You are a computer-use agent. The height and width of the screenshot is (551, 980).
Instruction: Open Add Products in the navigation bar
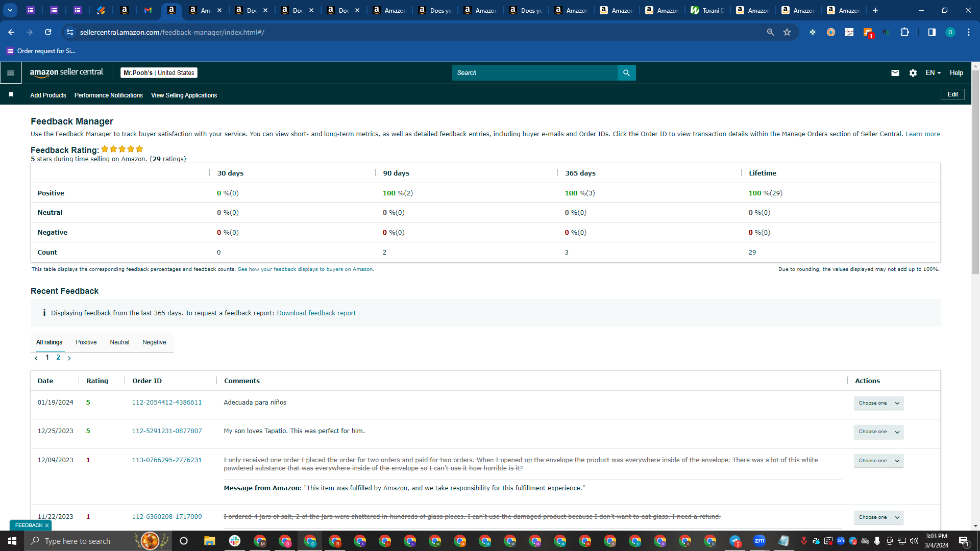click(48, 95)
